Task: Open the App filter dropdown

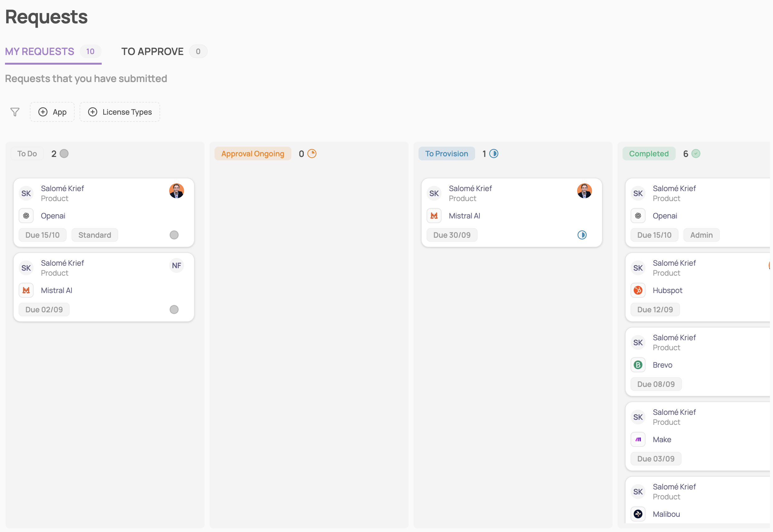Action: click(52, 112)
